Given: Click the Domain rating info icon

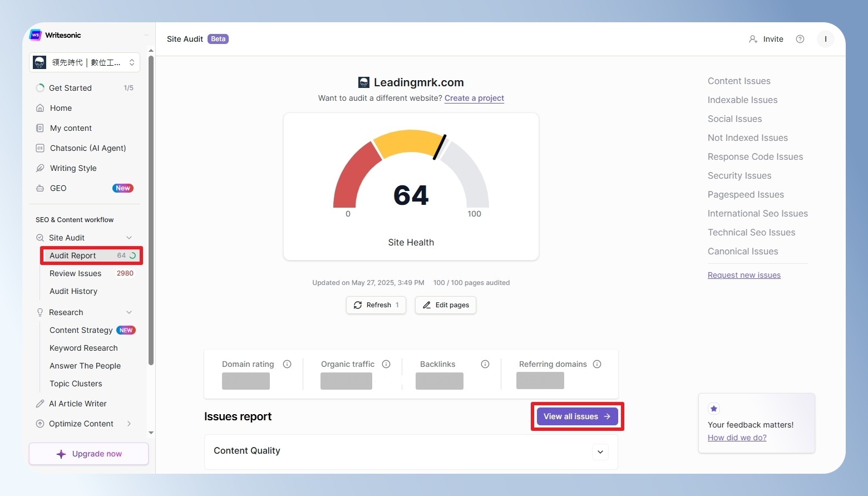Looking at the screenshot, I should tap(287, 364).
